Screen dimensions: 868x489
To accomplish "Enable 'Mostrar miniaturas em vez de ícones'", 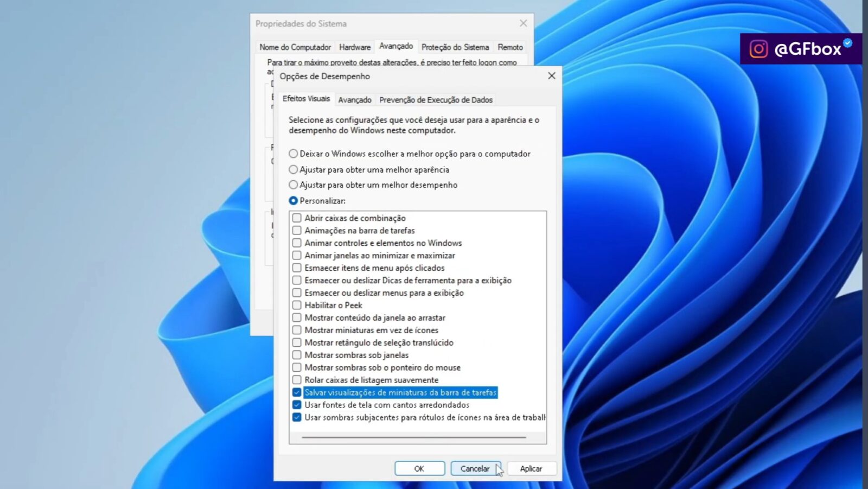I will (297, 330).
